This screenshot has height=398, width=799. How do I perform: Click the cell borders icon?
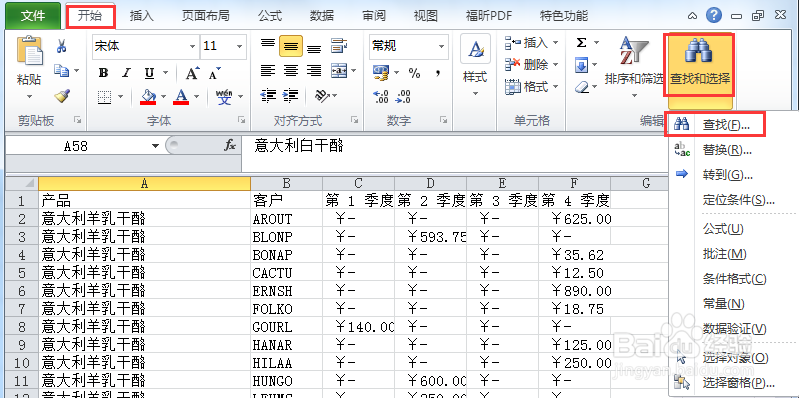[x=104, y=96]
